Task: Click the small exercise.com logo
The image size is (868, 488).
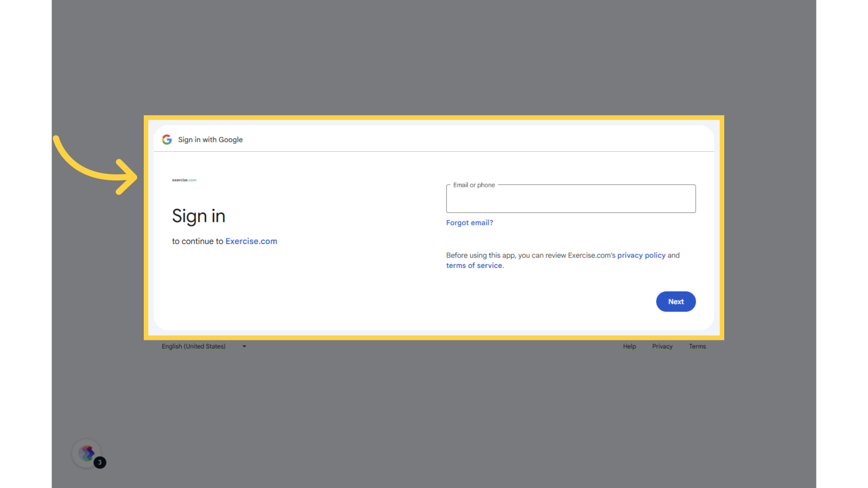Action: pos(184,180)
